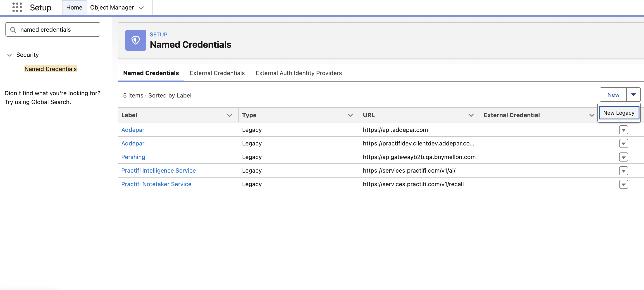Open External Auth Identity Providers tab
This screenshot has width=644, height=290.
[x=298, y=73]
